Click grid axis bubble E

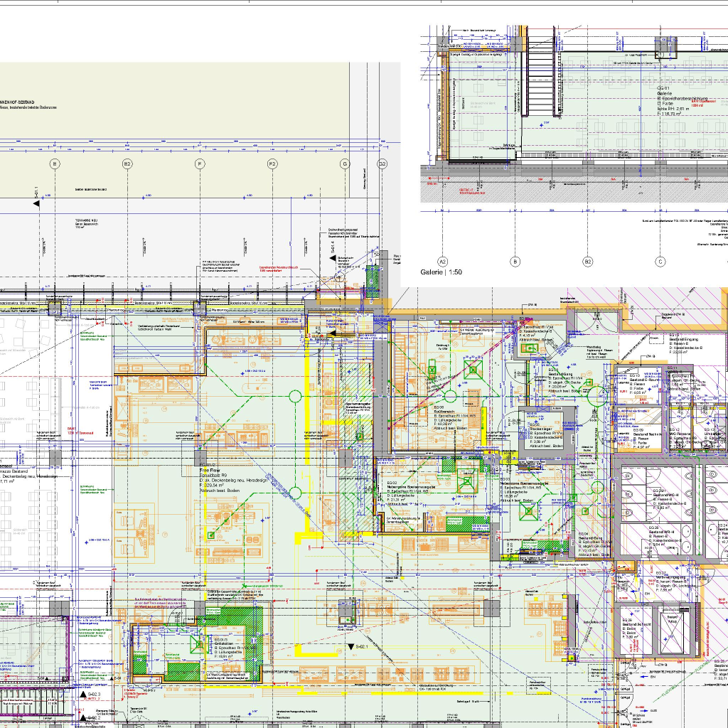click(x=55, y=164)
